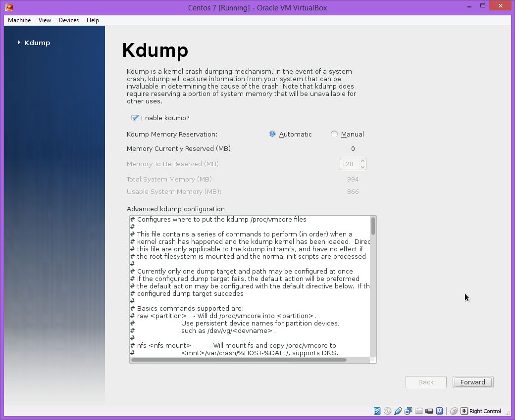Click the CPU virtualization status icon
Image resolution: width=515 pixels, height=420 pixels.
[x=439, y=411]
